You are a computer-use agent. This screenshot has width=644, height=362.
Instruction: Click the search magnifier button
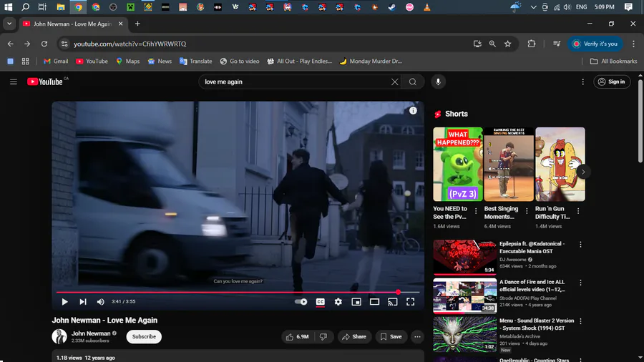pyautogui.click(x=413, y=82)
